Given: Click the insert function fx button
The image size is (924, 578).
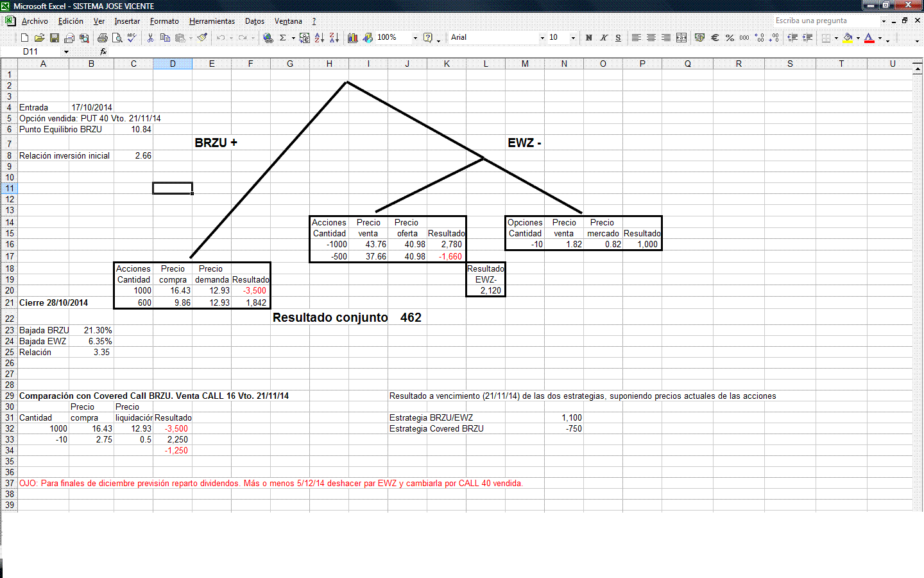Looking at the screenshot, I should (x=103, y=51).
